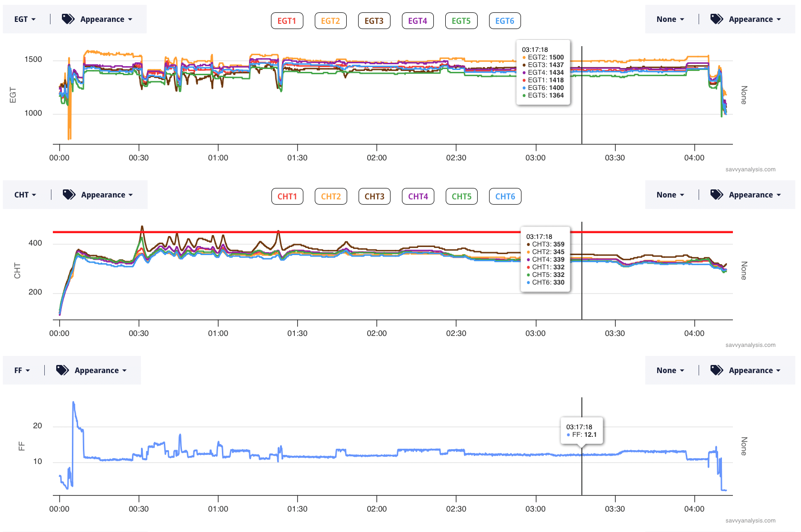Click the red CHT limit line

point(333,232)
